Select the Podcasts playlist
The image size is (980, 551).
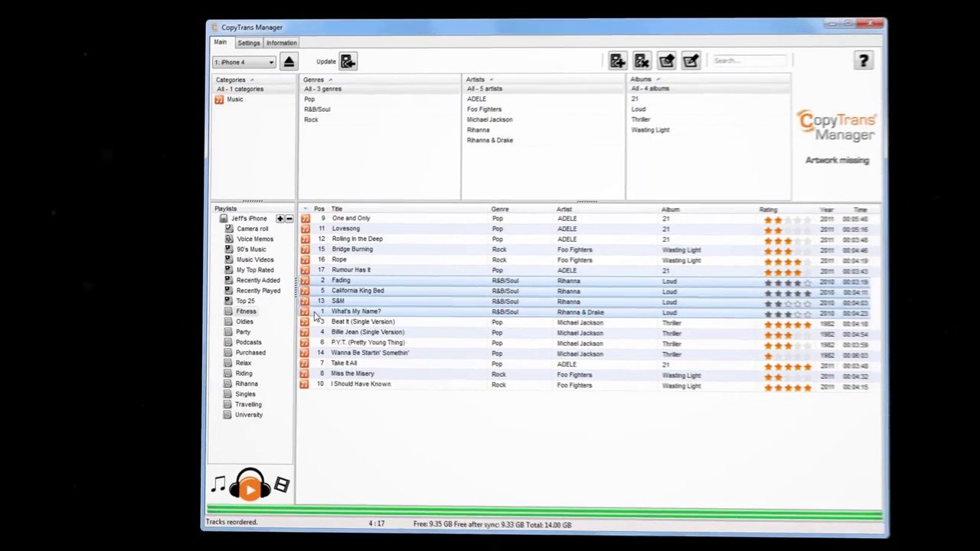[x=249, y=342]
